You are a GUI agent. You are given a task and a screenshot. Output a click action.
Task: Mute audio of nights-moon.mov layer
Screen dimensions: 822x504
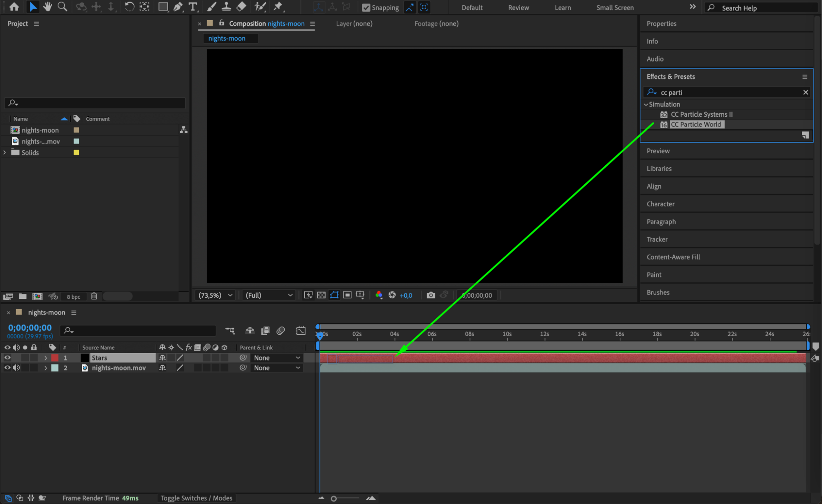(16, 368)
